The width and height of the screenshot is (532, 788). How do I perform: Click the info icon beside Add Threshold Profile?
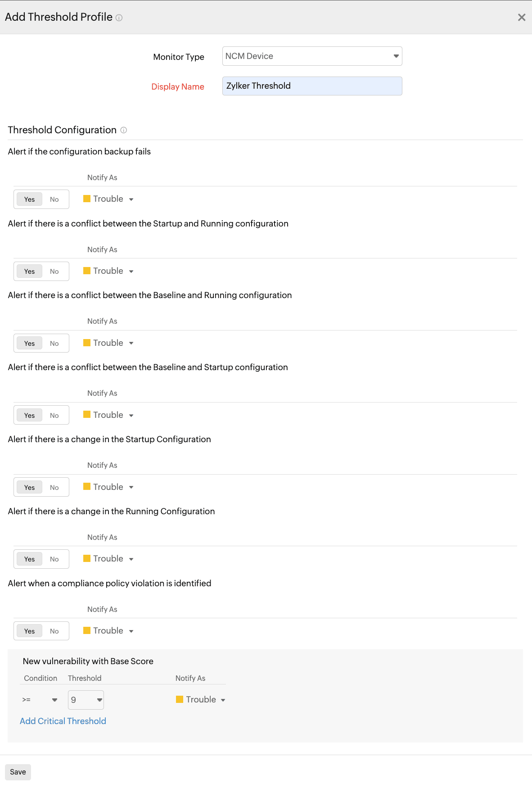pyautogui.click(x=119, y=18)
